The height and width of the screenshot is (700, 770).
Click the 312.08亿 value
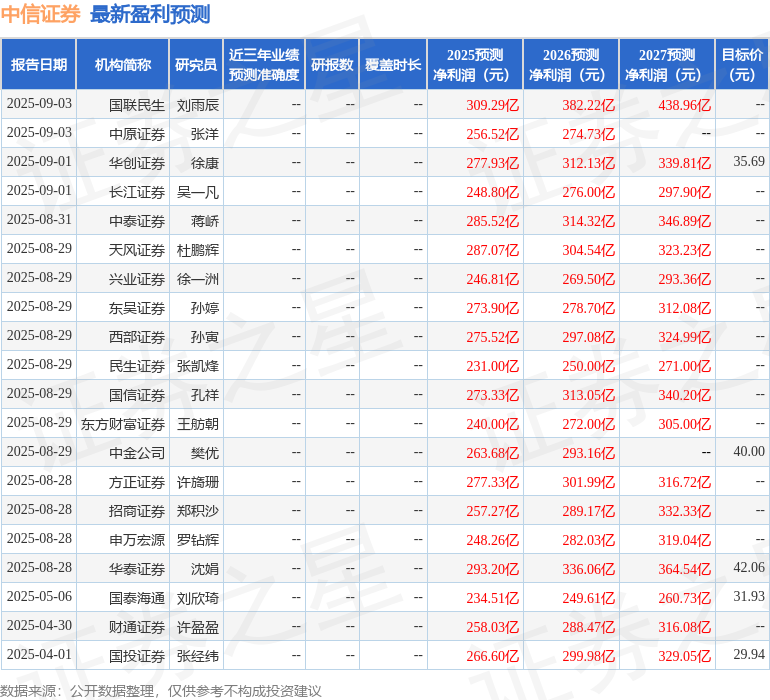click(685, 308)
